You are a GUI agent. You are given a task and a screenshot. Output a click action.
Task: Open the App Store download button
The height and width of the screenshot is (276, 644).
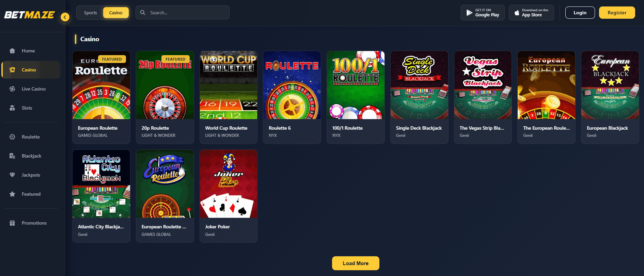click(531, 13)
